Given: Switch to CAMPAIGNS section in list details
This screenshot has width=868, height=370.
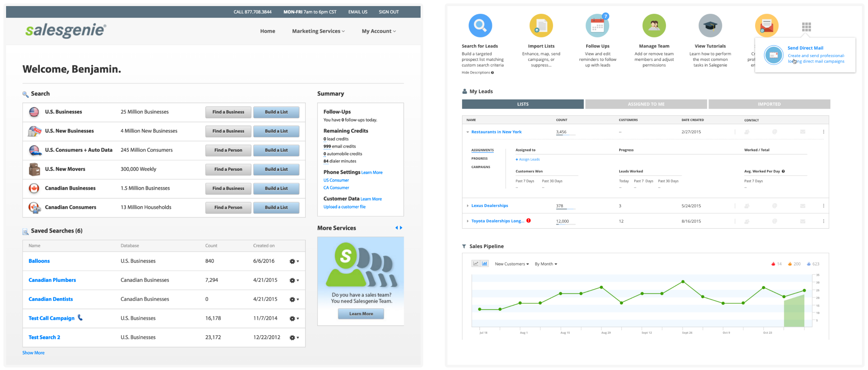Looking at the screenshot, I should coord(481,167).
